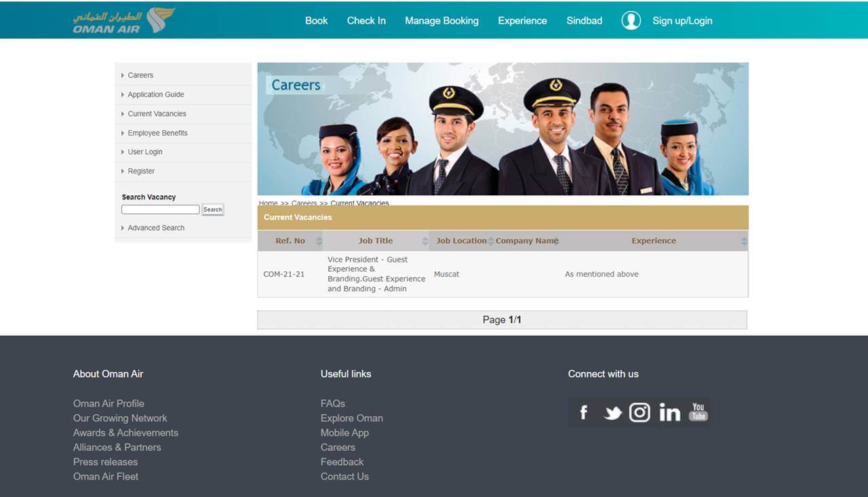The height and width of the screenshot is (497, 868).
Task: Click the Job Location column header
Action: pos(461,241)
